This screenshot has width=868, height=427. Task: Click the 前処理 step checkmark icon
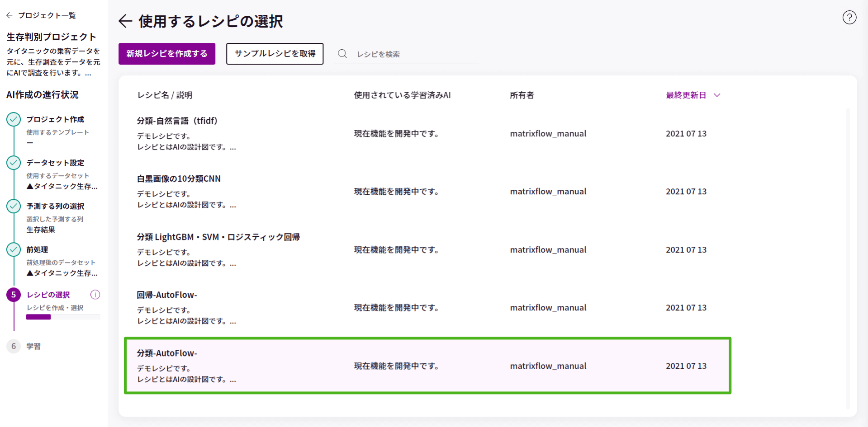pos(14,249)
